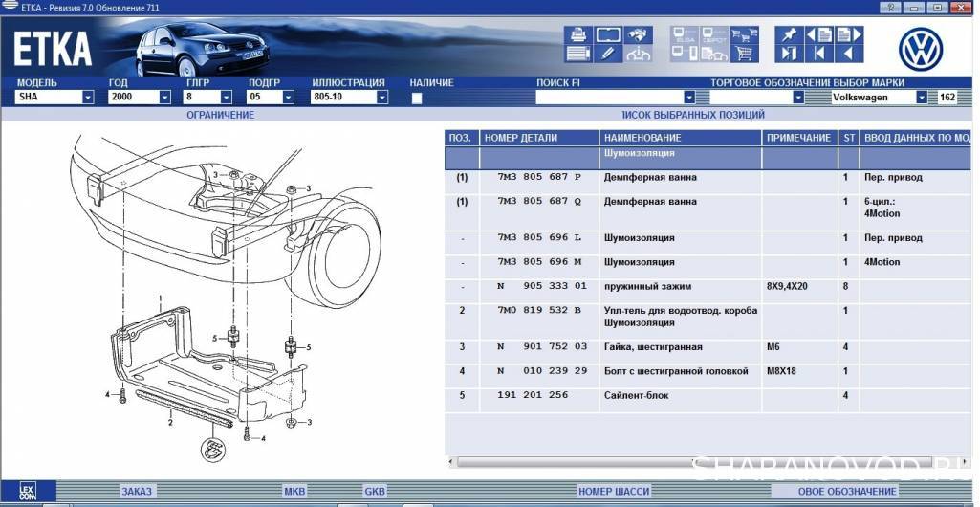Viewport: 980px width, 507px height.
Task: Click the ЗАКАЗ button in the bottom bar
Action: pyautogui.click(x=136, y=491)
